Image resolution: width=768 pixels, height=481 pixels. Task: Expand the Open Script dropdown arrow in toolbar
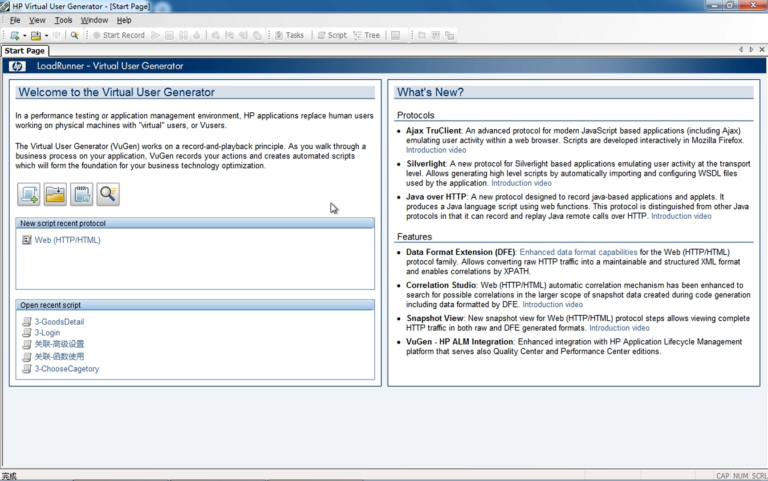coord(46,36)
